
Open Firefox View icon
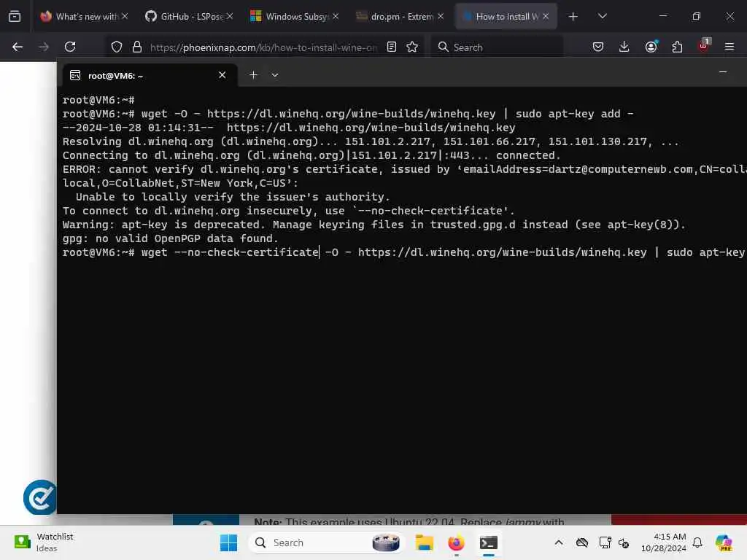pos(15,16)
